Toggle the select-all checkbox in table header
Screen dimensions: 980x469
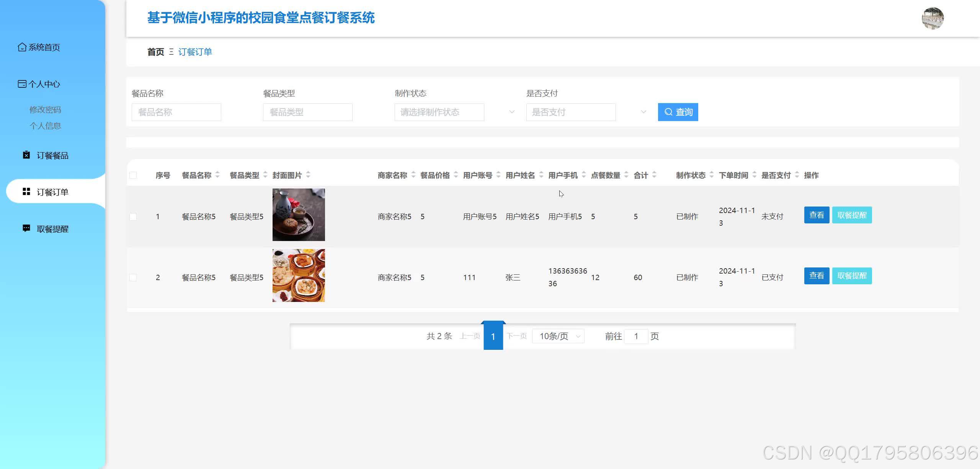tap(133, 175)
